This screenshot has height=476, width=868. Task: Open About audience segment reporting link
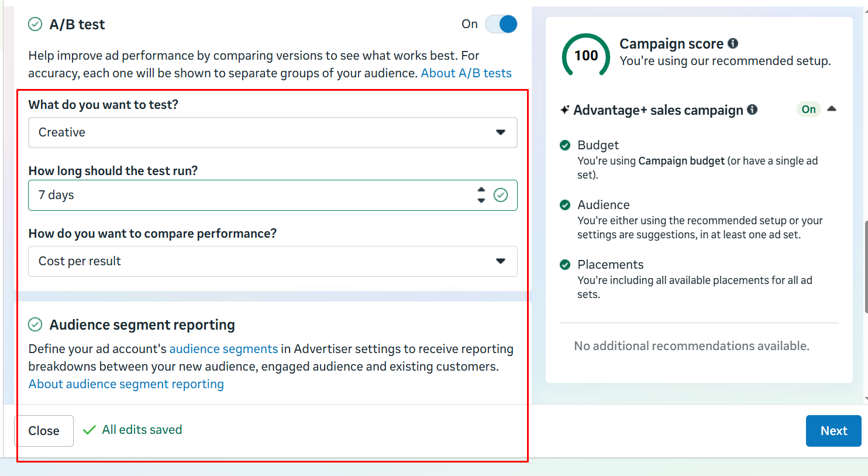[x=126, y=384]
